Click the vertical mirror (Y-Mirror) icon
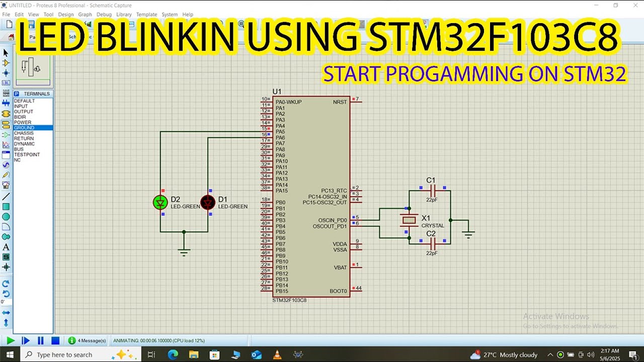This screenshot has width=644, height=362. pos(6,322)
